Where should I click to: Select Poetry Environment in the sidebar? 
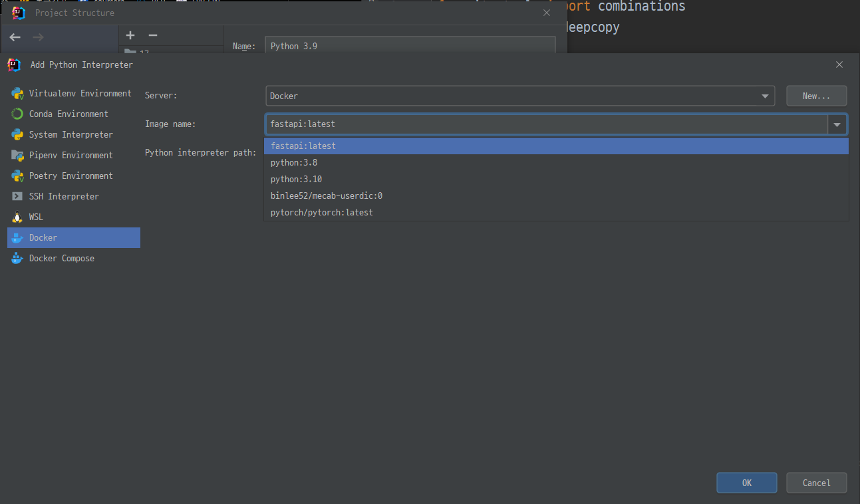pyautogui.click(x=74, y=176)
